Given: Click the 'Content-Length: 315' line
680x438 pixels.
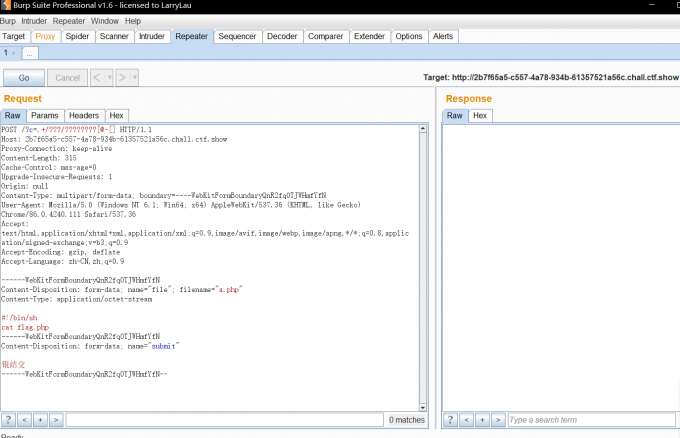Looking at the screenshot, I should click(x=39, y=158).
